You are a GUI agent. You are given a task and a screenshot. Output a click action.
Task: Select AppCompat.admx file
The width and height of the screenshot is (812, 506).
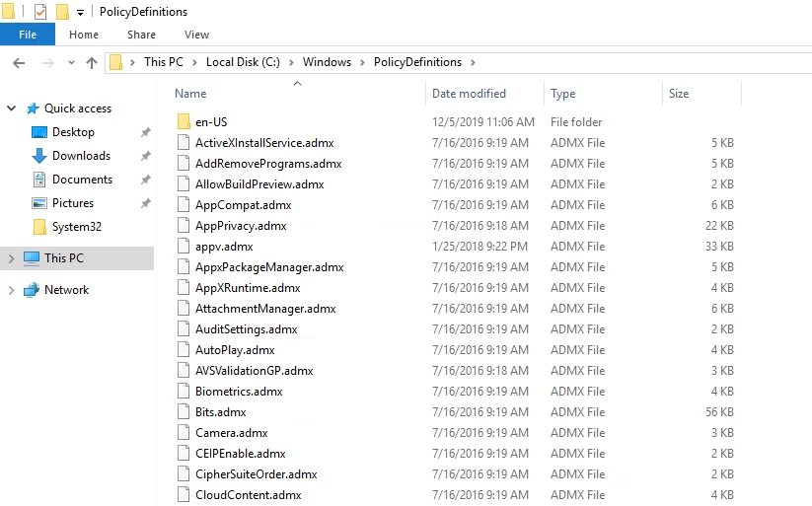[x=243, y=205]
